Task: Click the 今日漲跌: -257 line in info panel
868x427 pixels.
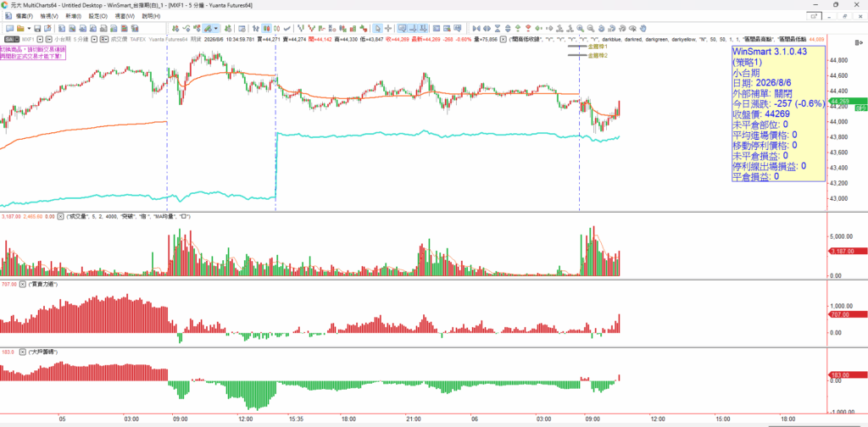Action: [x=778, y=103]
